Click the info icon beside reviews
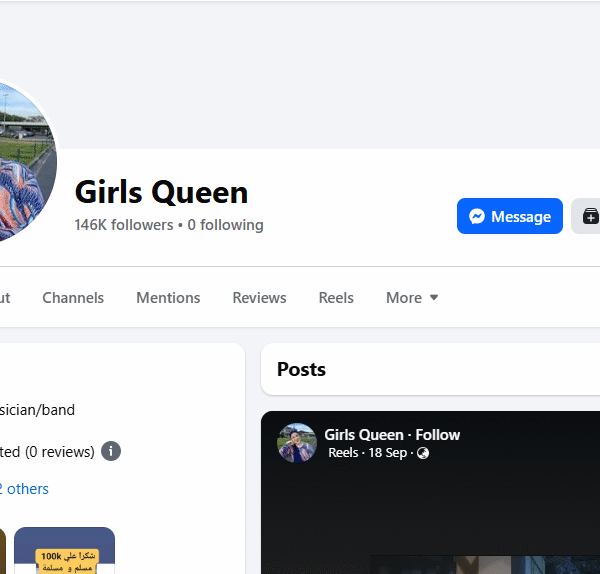600x574 pixels. click(111, 452)
